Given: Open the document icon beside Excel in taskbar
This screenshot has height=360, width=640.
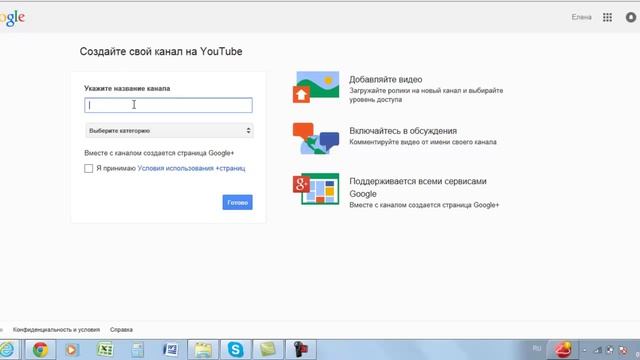Looking at the screenshot, I should [138, 350].
